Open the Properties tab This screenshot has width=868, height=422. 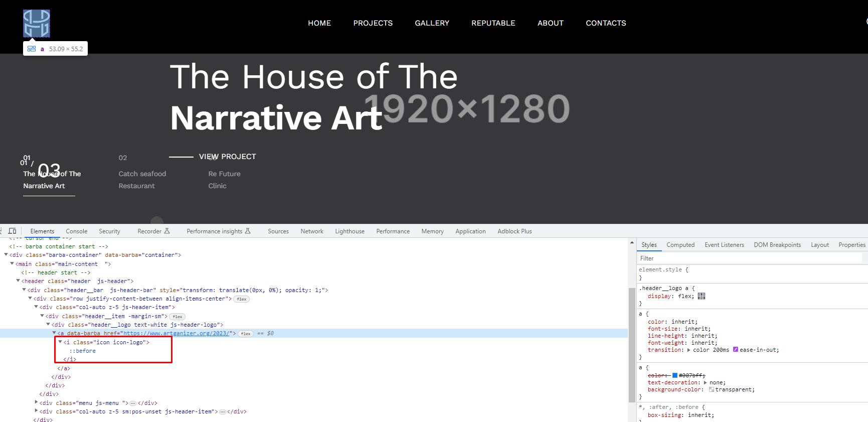(x=851, y=245)
